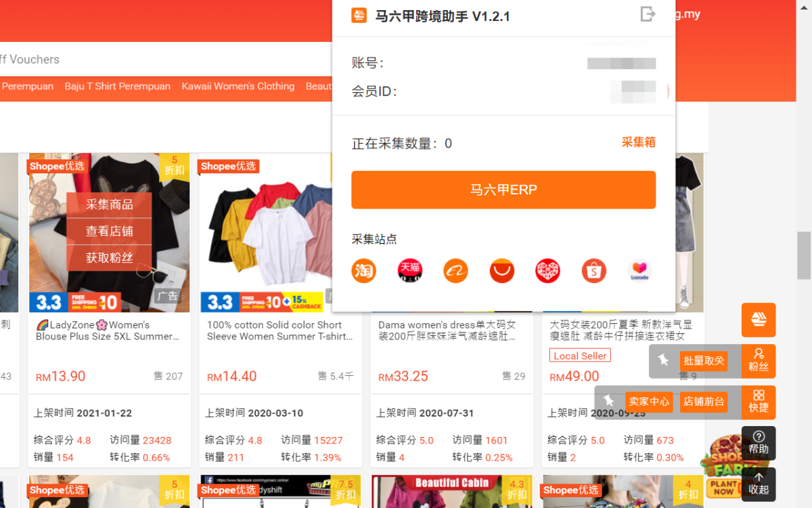The height and width of the screenshot is (508, 812).
Task: Open the 1688 Alibaba site icon
Action: pos(456,271)
